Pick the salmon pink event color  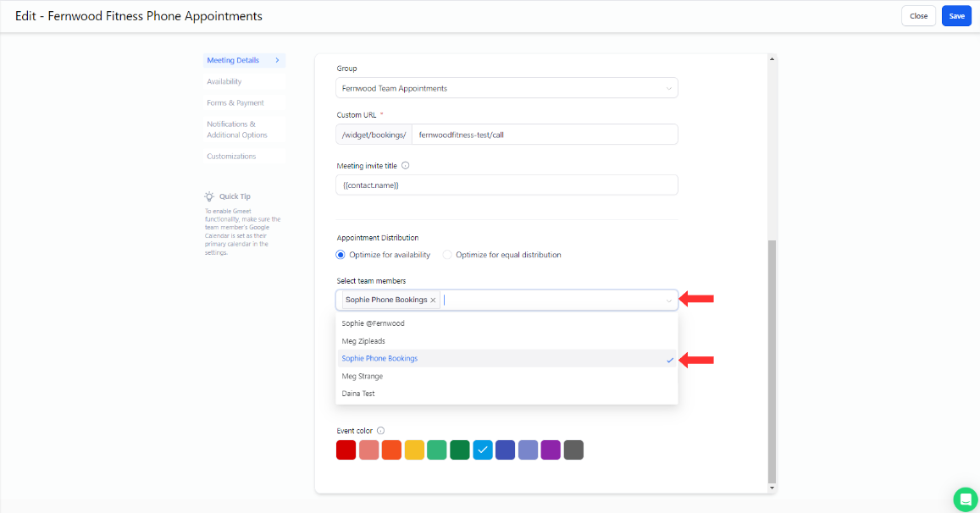[x=368, y=450]
